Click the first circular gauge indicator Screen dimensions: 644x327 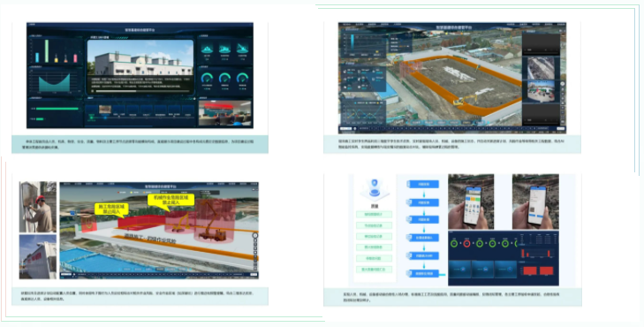[x=207, y=78]
